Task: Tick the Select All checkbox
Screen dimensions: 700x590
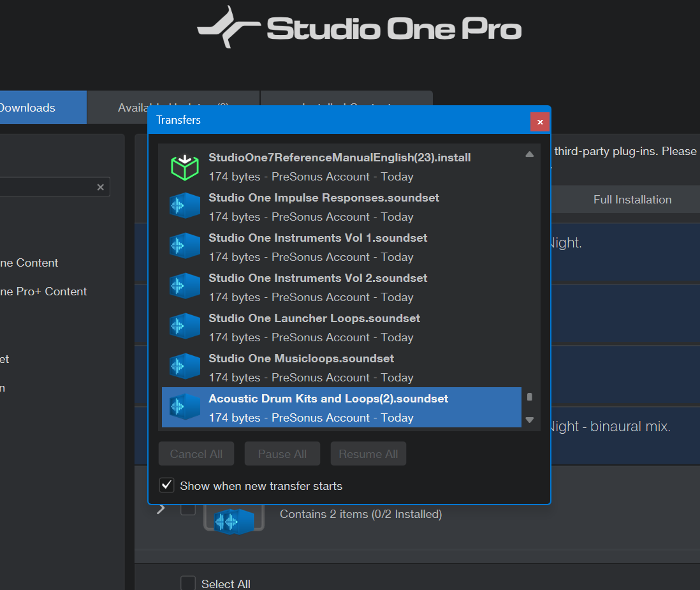Action: point(188,583)
